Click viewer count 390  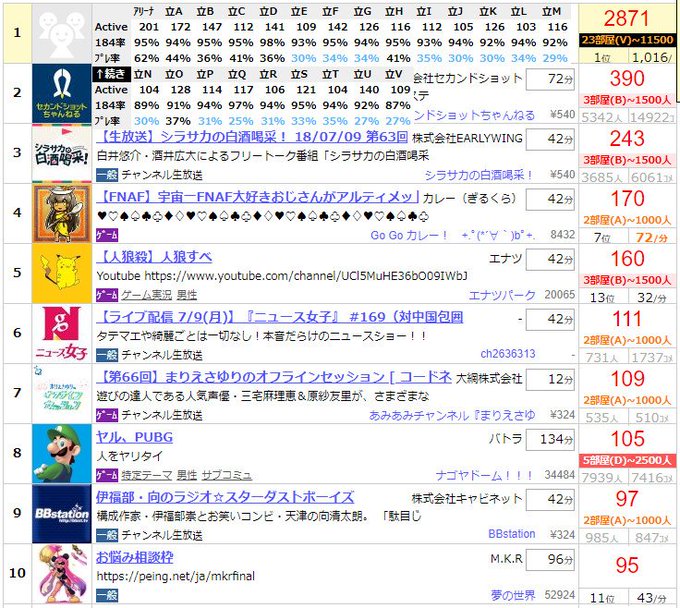[627, 78]
